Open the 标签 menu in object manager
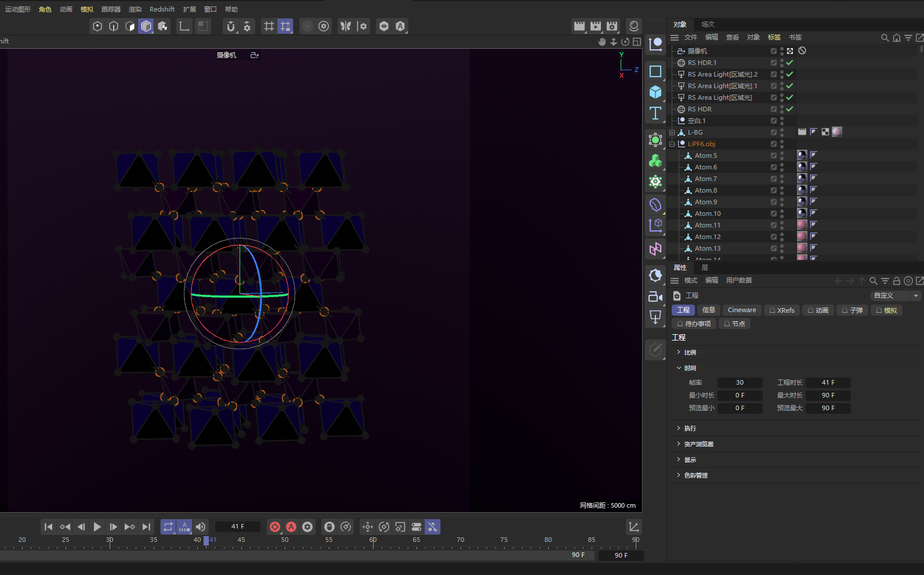Image resolution: width=924 pixels, height=575 pixels. (x=774, y=37)
